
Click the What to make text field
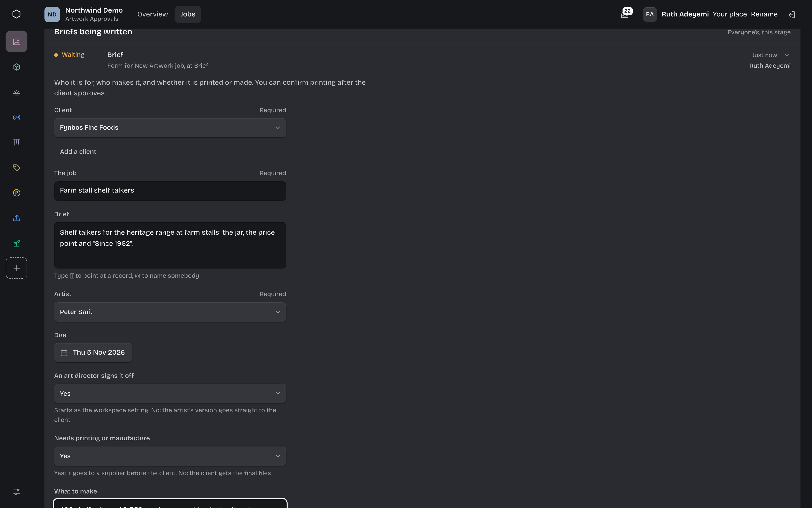pos(170,503)
